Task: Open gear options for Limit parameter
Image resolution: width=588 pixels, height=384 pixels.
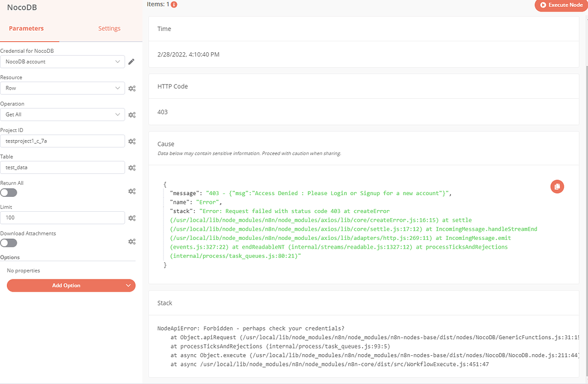Action: click(x=131, y=218)
